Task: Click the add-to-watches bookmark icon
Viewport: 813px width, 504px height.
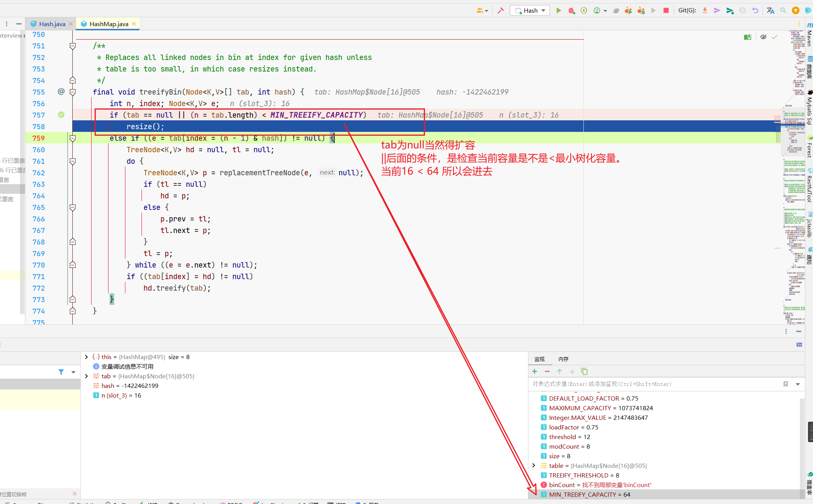Action: (x=786, y=384)
